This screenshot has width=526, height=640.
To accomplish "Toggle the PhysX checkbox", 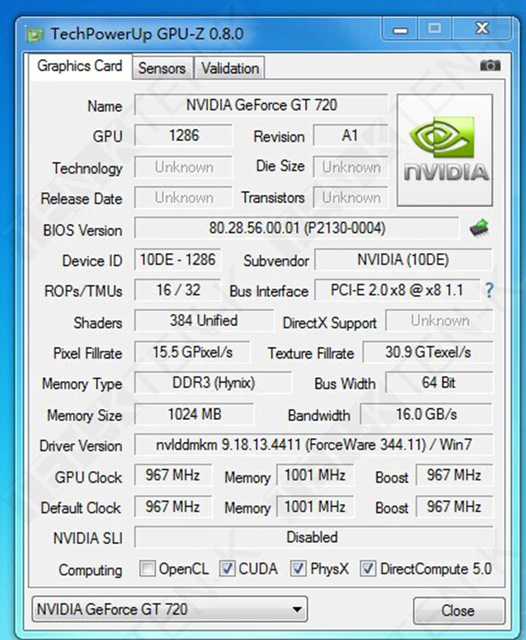I will click(x=298, y=568).
